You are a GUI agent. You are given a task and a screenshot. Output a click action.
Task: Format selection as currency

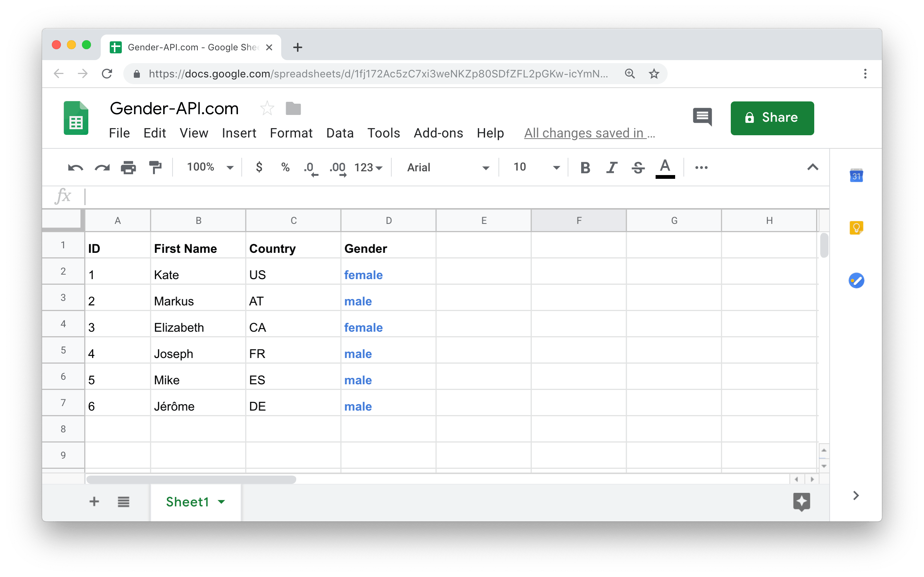pos(259,167)
